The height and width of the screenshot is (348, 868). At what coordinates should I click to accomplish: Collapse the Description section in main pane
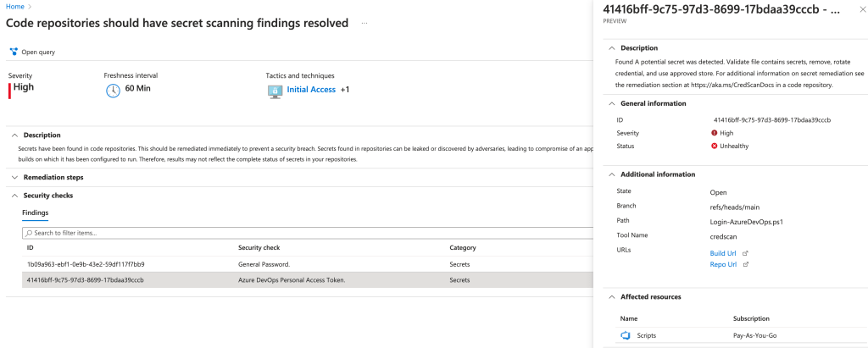[14, 135]
